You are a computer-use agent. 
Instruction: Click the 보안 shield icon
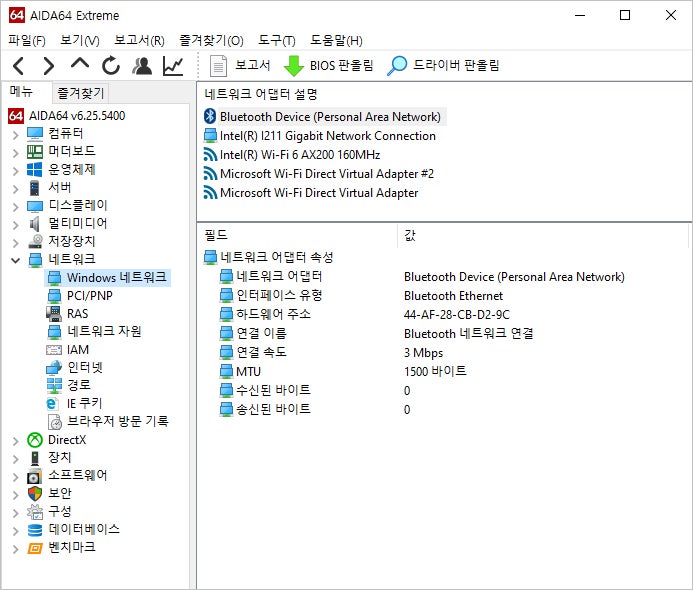[34, 493]
